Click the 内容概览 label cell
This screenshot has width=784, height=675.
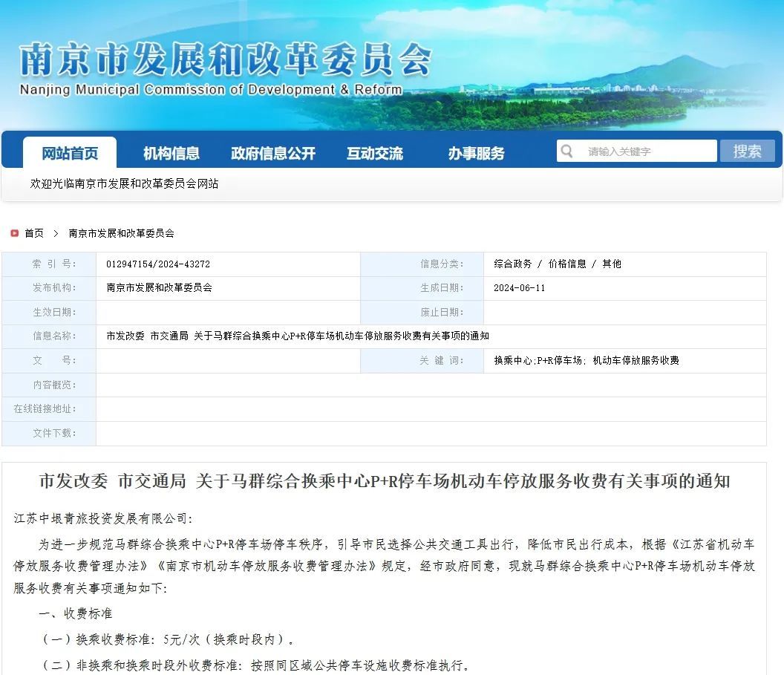pos(49,385)
